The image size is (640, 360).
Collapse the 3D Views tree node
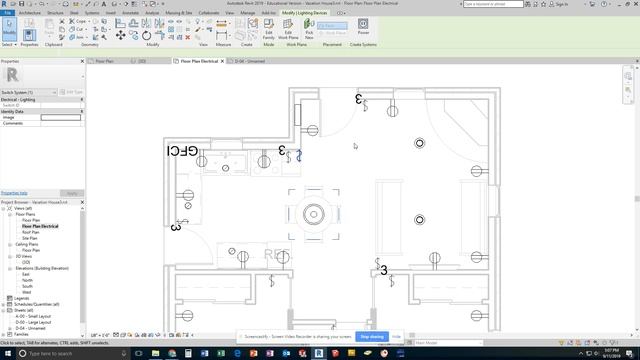click(x=10, y=256)
